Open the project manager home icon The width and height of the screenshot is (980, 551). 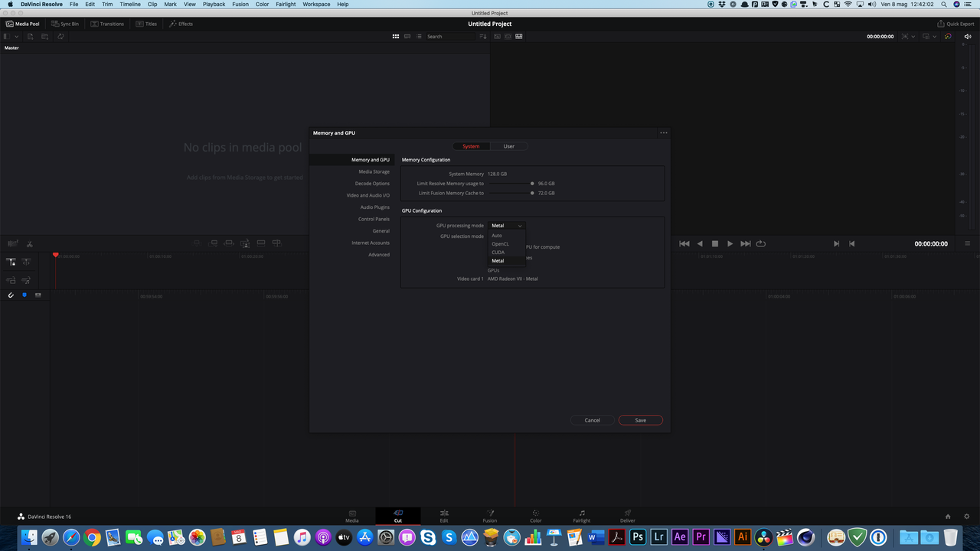pyautogui.click(x=948, y=517)
